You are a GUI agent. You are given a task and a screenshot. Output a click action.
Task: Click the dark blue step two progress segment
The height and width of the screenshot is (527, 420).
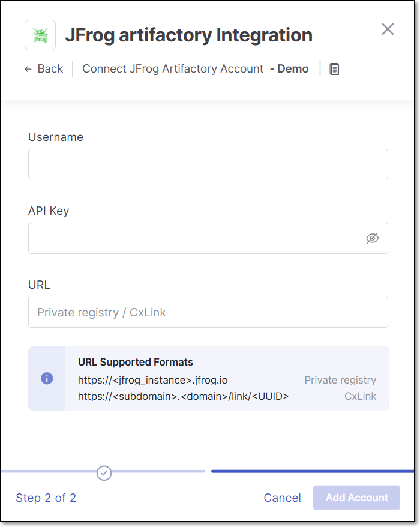tap(313, 471)
